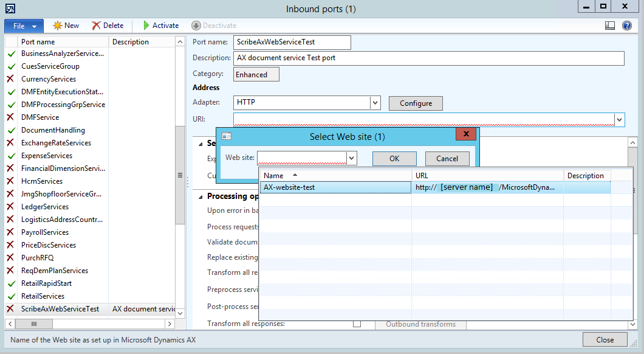Click red X icon beside PurchRFQ
This screenshot has width=644, height=354.
click(11, 257)
